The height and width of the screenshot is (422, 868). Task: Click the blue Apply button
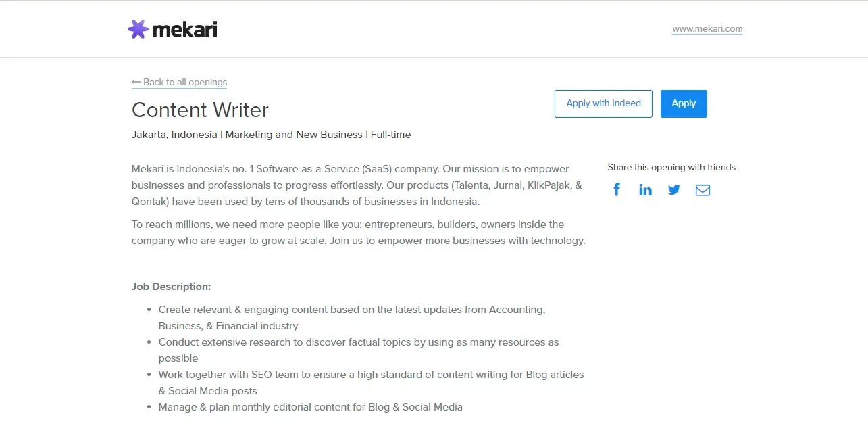[684, 103]
